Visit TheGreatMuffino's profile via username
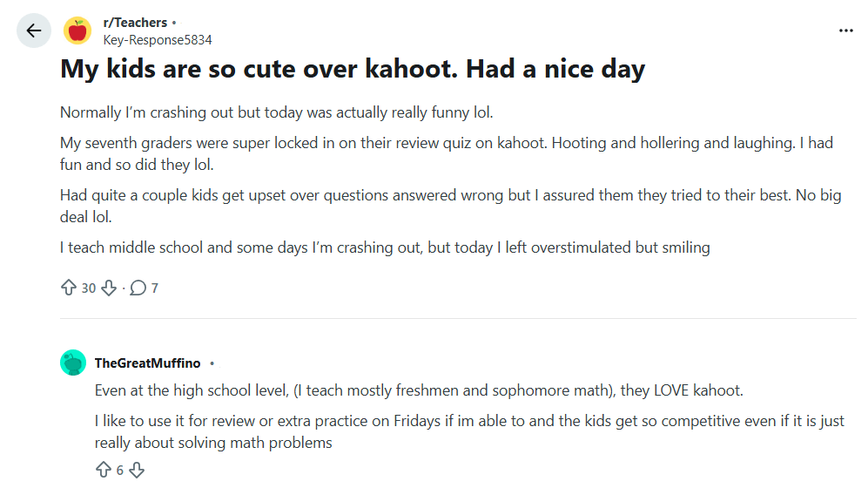The image size is (868, 488). [147, 363]
